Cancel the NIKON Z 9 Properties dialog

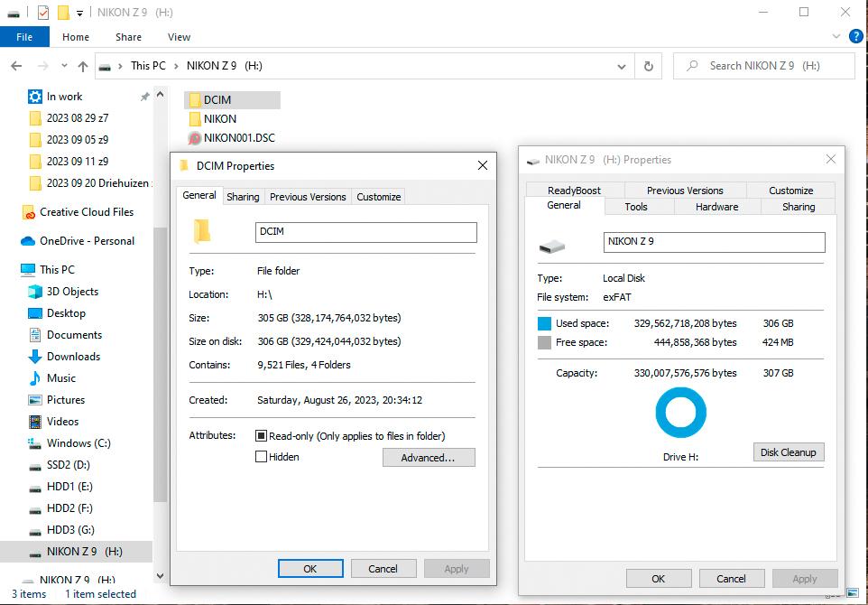[731, 579]
